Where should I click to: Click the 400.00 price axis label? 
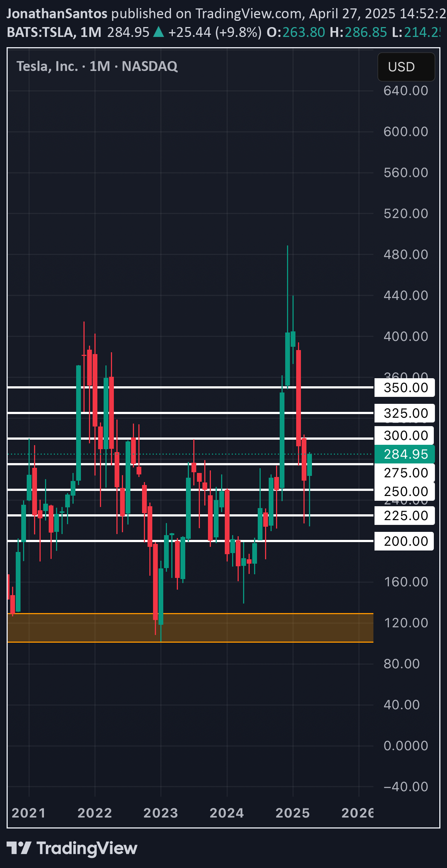tap(406, 337)
